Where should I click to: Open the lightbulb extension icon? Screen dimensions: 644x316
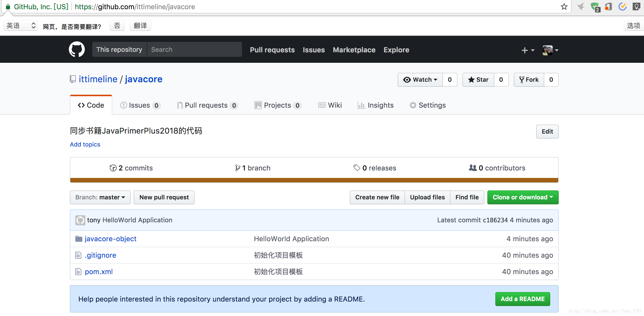[636, 6]
